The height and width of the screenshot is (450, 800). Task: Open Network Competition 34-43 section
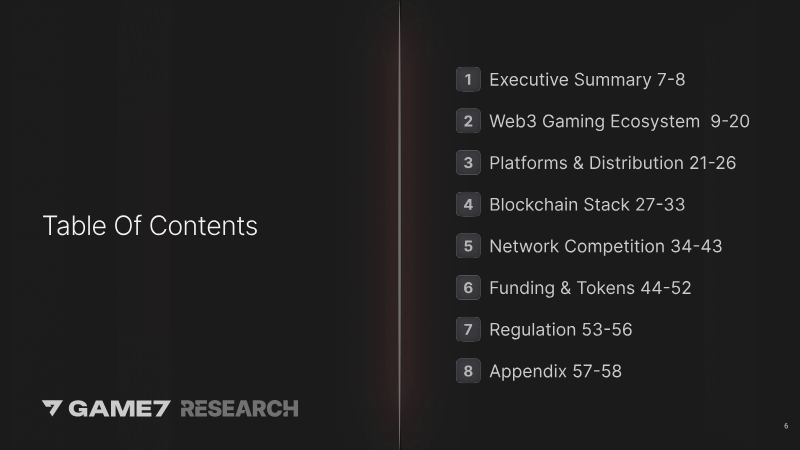pyautogui.click(x=605, y=246)
